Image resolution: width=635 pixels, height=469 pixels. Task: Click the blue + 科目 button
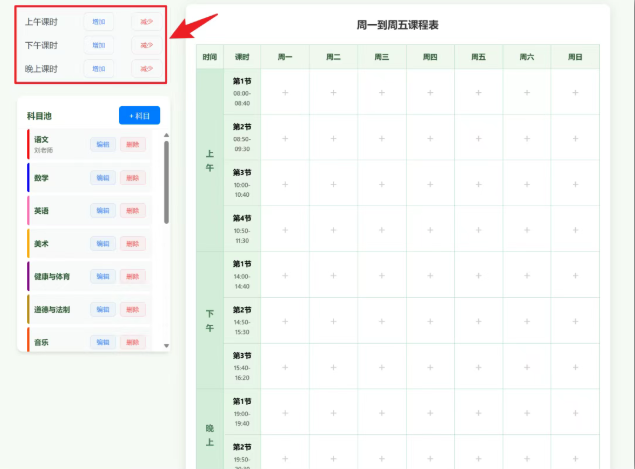coord(139,116)
